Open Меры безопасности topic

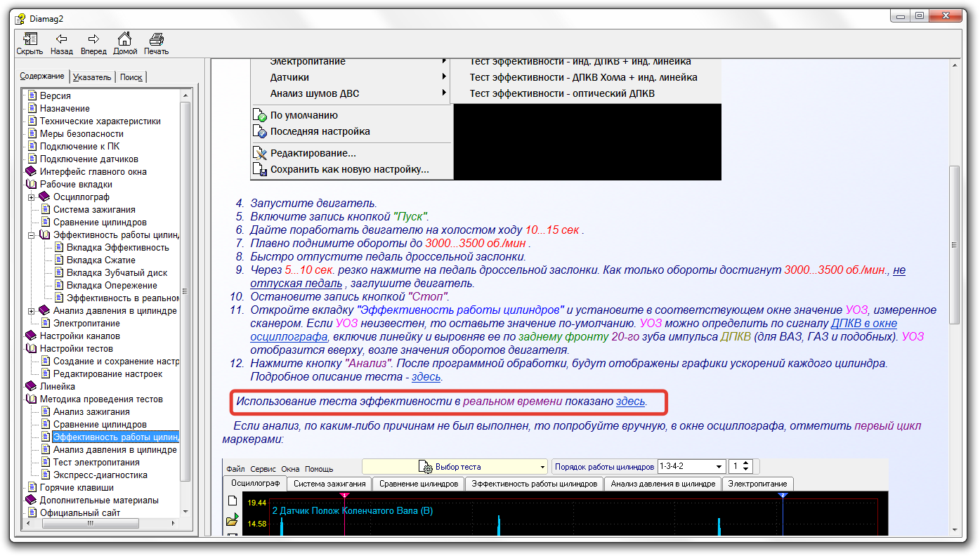coord(81,133)
